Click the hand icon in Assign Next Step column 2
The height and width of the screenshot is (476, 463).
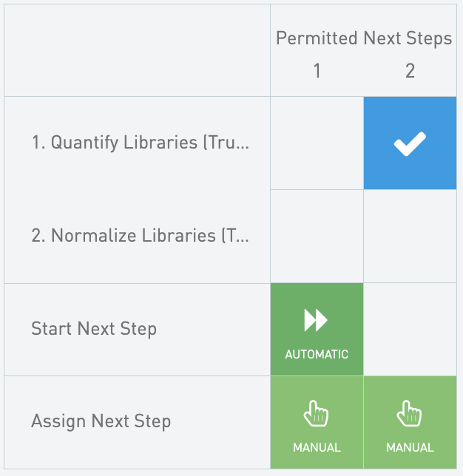pyautogui.click(x=410, y=414)
